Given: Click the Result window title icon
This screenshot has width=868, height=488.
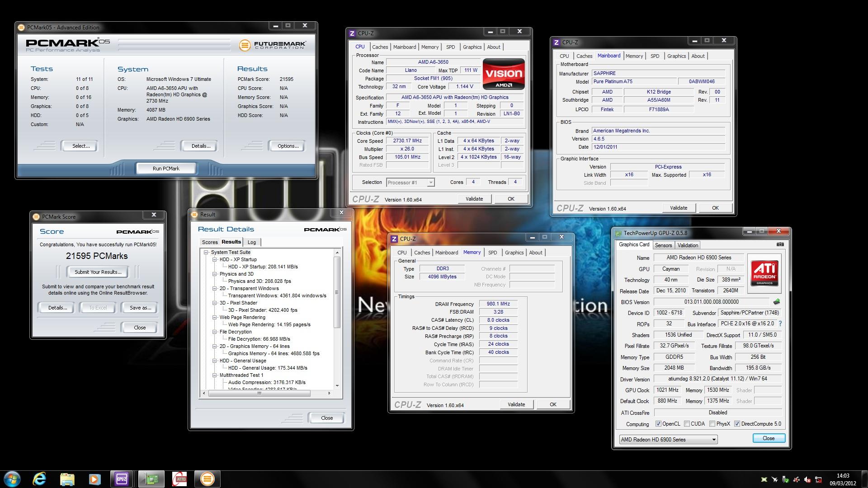Looking at the screenshot, I should tap(195, 214).
